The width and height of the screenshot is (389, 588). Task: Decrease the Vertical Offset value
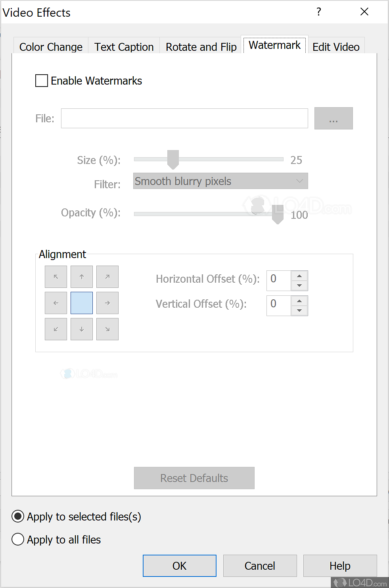[x=299, y=310]
